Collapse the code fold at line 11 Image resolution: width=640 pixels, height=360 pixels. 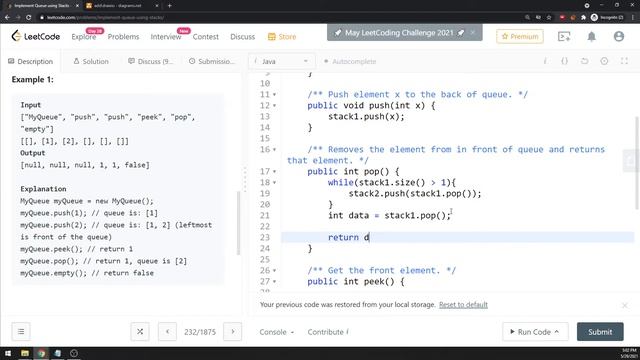click(x=274, y=95)
